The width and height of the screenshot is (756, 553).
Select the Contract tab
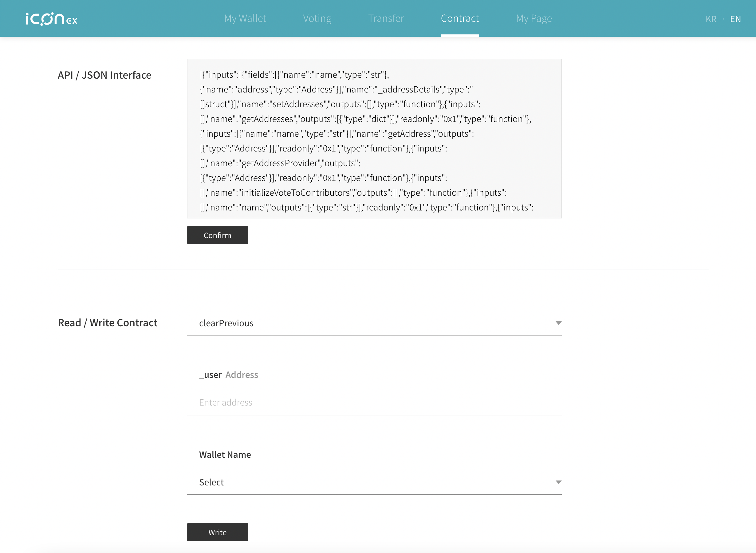click(460, 18)
